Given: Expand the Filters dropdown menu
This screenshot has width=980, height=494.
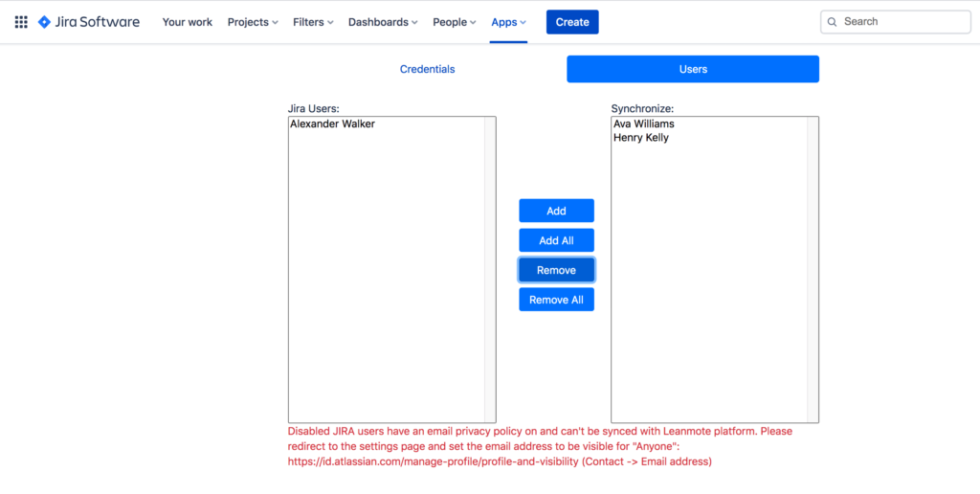Looking at the screenshot, I should (313, 22).
